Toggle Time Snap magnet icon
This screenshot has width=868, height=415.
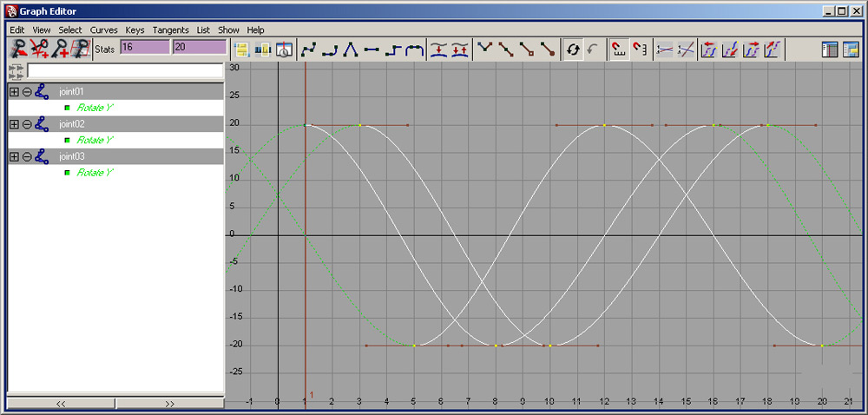click(x=620, y=49)
